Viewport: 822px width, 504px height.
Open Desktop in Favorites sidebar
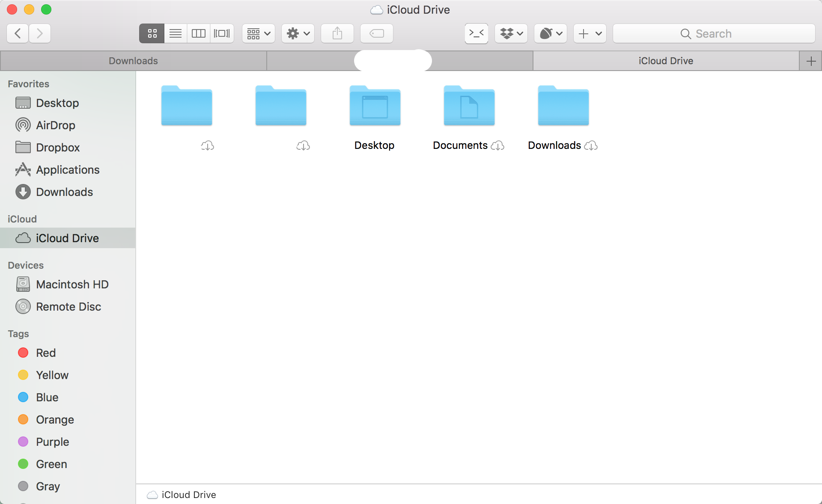(68, 103)
